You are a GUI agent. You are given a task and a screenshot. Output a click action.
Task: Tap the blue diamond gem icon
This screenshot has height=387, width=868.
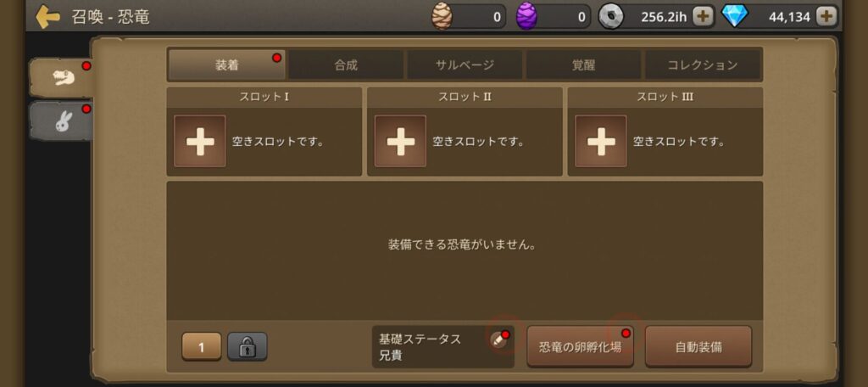[x=735, y=17]
